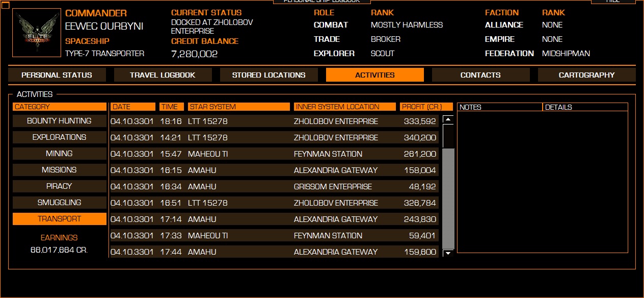Screen dimensions: 644x298
Task: Click the activities list scroll up arrow
Action: (448, 120)
